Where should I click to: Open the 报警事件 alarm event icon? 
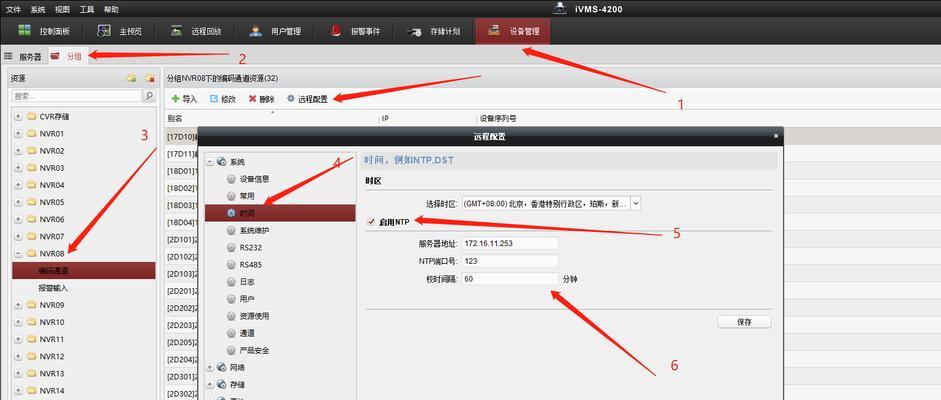(336, 31)
